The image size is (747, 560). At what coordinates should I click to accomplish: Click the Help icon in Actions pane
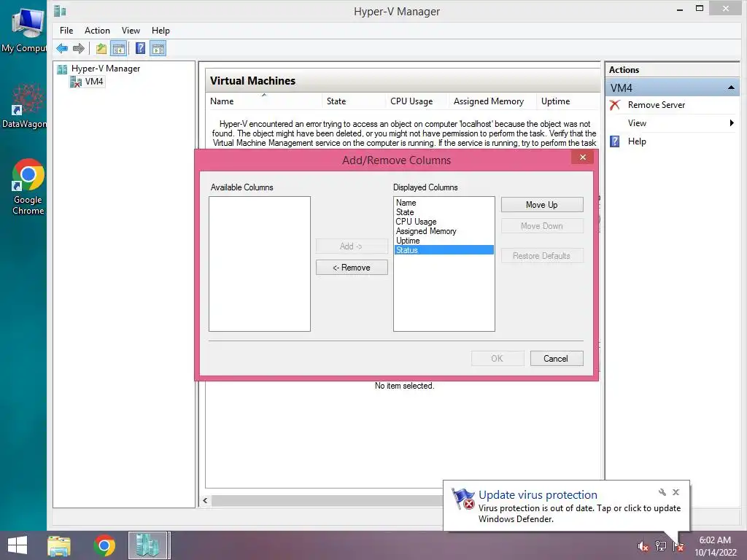pos(615,141)
